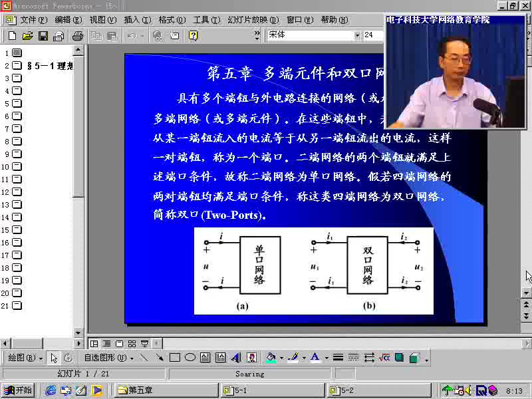Select slide 21 icon in outline pane

17,306
